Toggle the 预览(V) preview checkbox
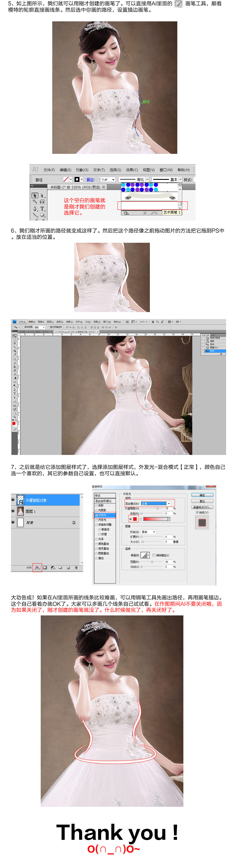The width and height of the screenshot is (231, 868). coord(197,512)
